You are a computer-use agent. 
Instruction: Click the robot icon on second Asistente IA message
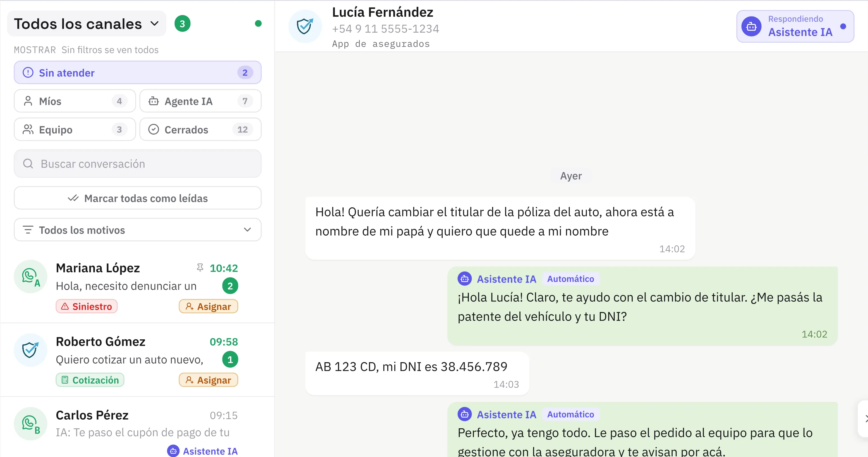pyautogui.click(x=464, y=414)
